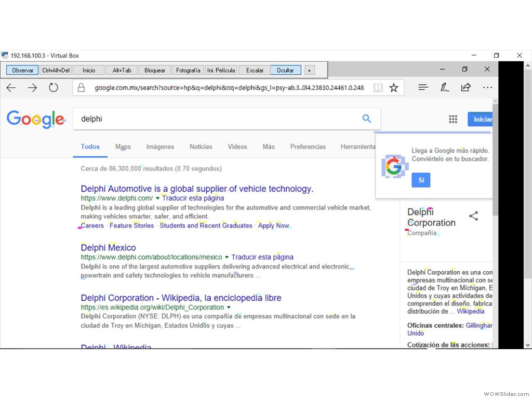The width and height of the screenshot is (532, 399).
Task: Click Gillingham link under Oficinas centrales
Action: tap(479, 325)
